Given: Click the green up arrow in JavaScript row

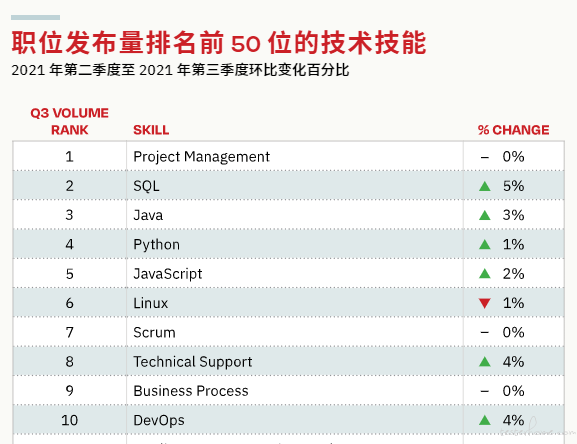Looking at the screenshot, I should [485, 274].
